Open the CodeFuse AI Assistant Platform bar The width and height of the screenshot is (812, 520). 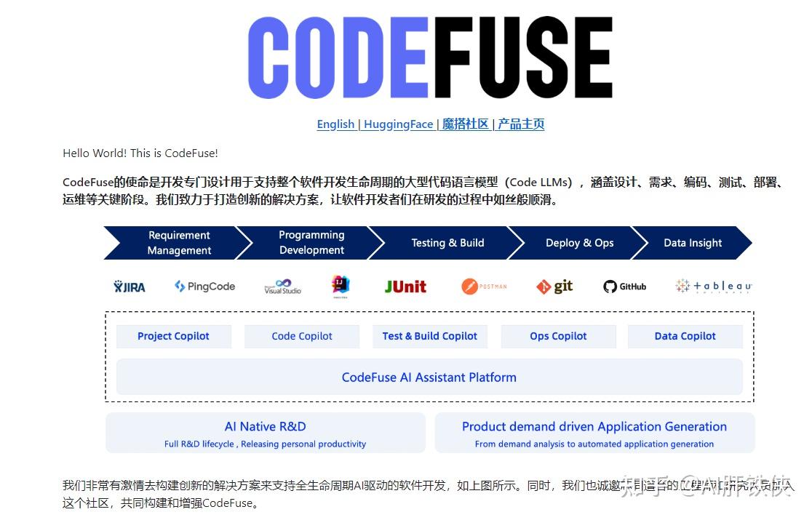tap(429, 377)
